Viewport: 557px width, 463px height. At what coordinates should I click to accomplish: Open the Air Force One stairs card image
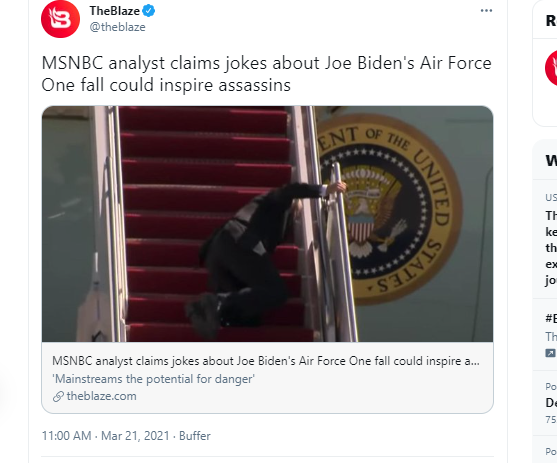point(267,224)
